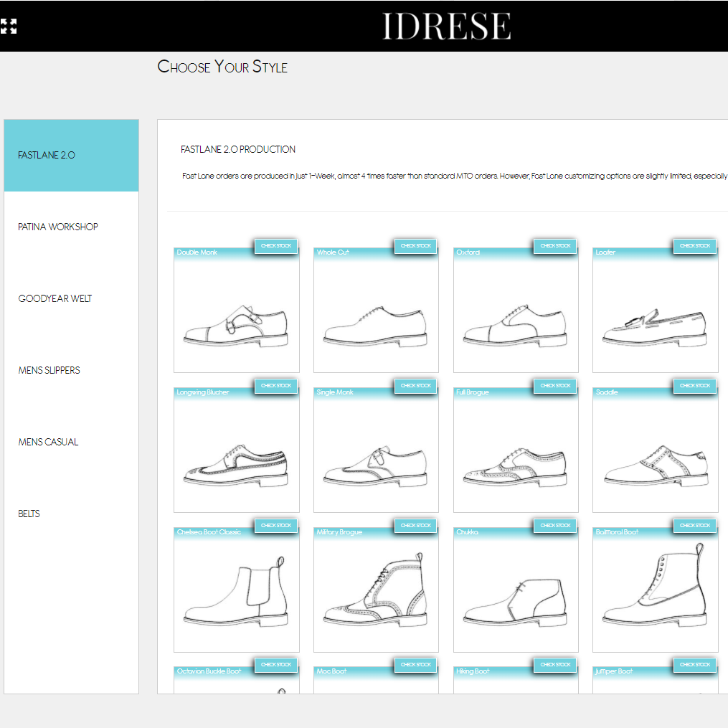The image size is (728, 728).
Task: Check stock for Saddle shoe
Action: pyautogui.click(x=695, y=385)
